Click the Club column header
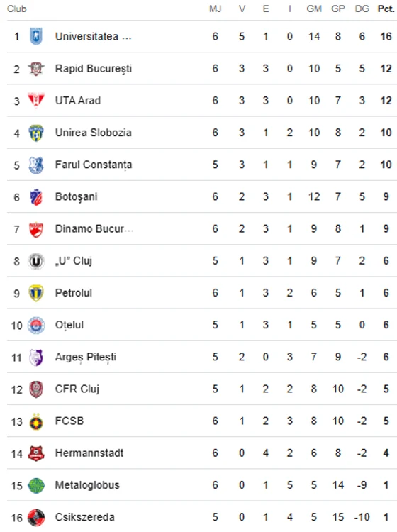Screen dimensions: 397x532 point(16,9)
